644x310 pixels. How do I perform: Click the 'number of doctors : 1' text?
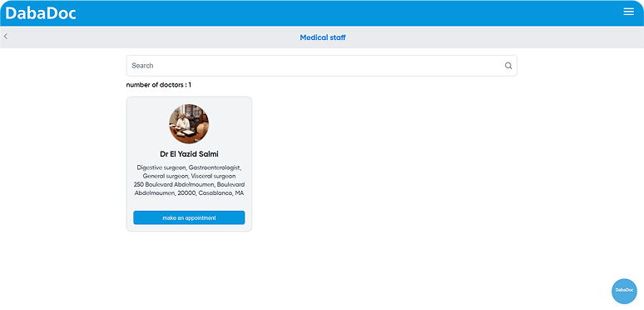click(x=159, y=85)
